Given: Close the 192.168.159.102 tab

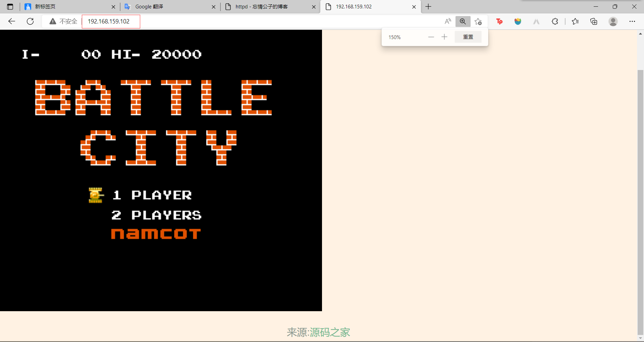Looking at the screenshot, I should point(414,7).
